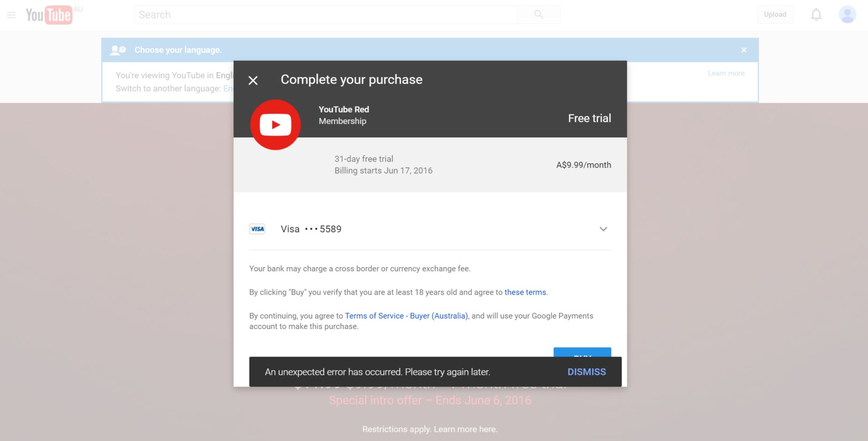Click the language banner people icon
This screenshot has width=868, height=441.
click(118, 50)
